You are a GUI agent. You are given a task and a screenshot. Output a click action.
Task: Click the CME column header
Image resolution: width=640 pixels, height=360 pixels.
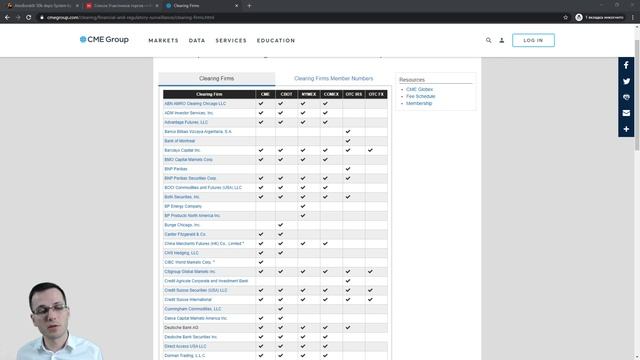[265, 94]
